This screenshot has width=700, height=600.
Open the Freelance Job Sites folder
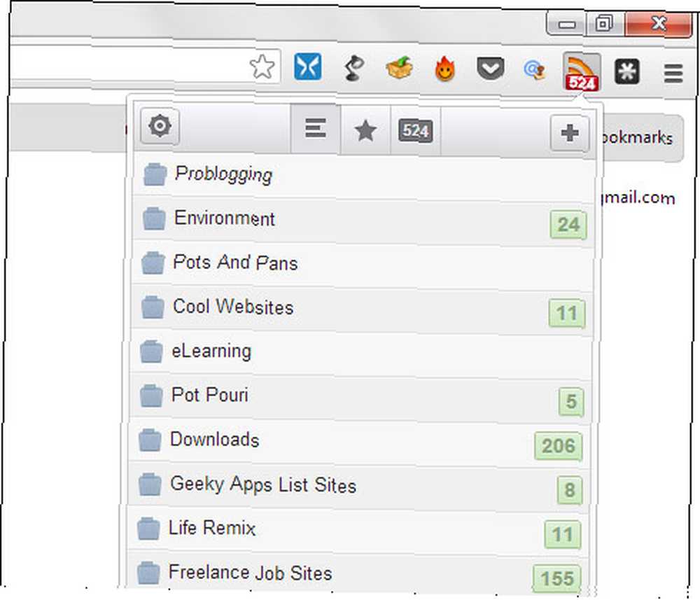pyautogui.click(x=357, y=571)
